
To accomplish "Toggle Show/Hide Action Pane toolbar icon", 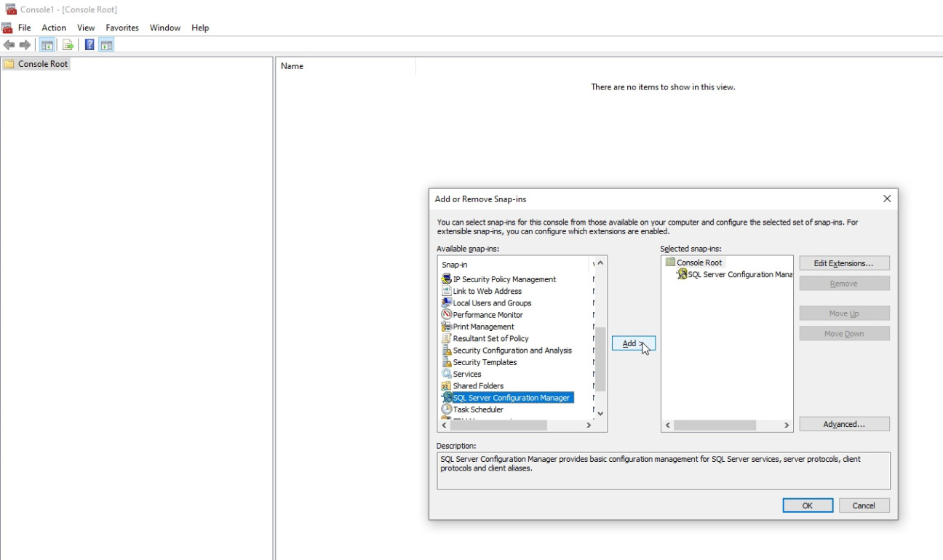I will point(107,45).
